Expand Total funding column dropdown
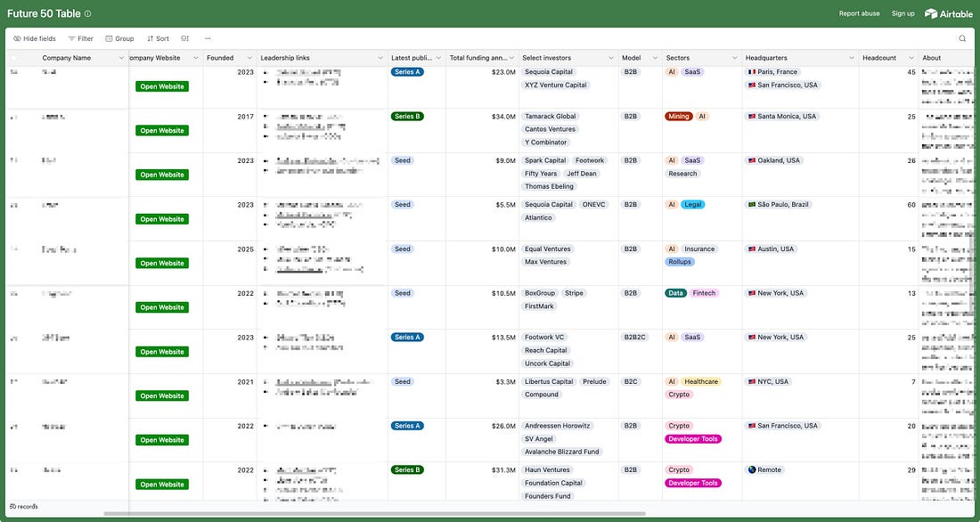 coord(511,58)
